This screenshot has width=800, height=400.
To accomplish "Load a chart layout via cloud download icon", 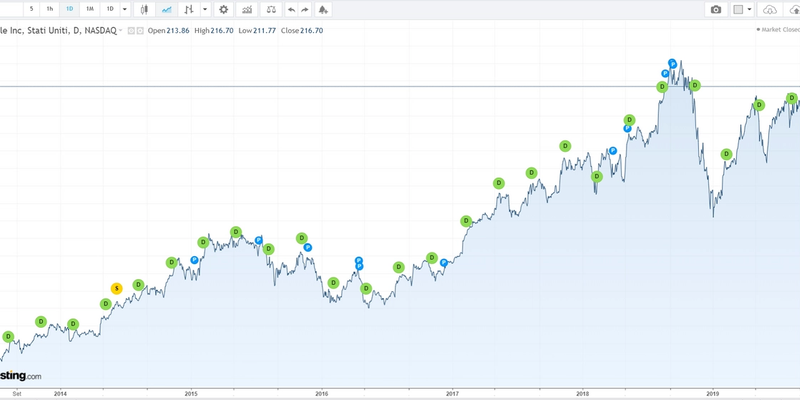I will point(770,9).
